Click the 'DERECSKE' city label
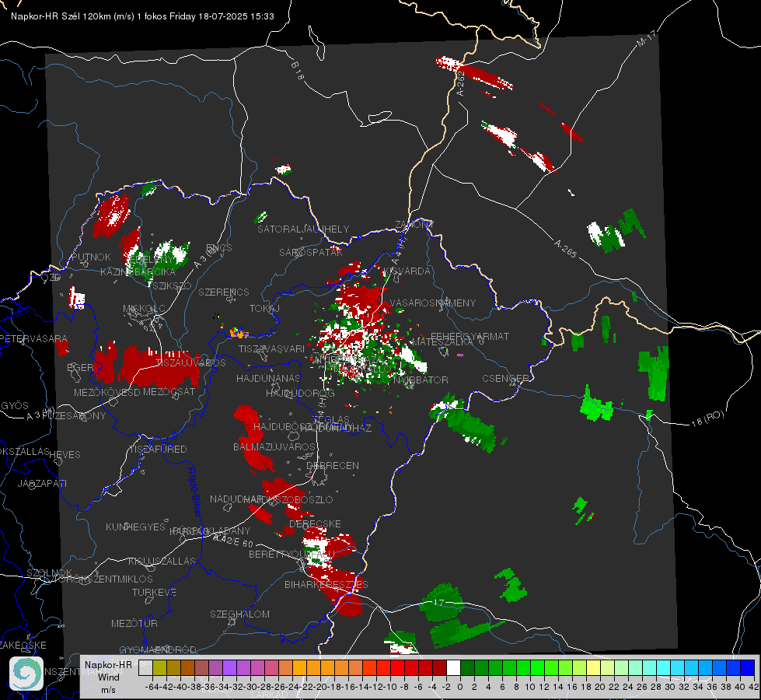 315,523
